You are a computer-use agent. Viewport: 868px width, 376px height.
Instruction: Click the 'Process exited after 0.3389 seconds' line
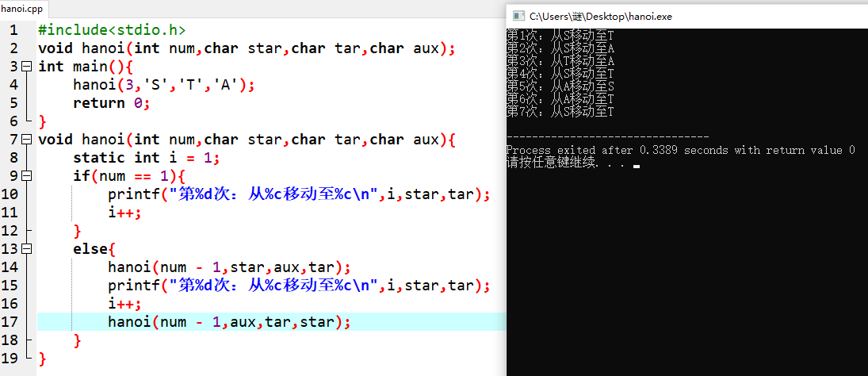[681, 150]
